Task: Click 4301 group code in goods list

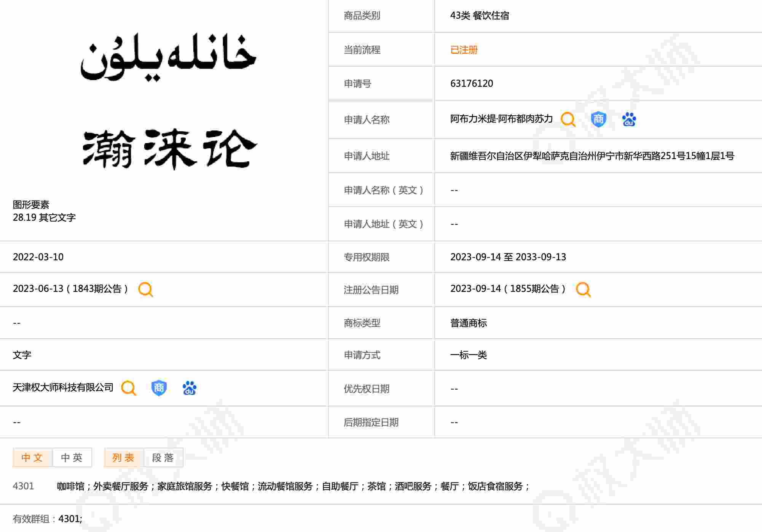Action: click(x=23, y=486)
